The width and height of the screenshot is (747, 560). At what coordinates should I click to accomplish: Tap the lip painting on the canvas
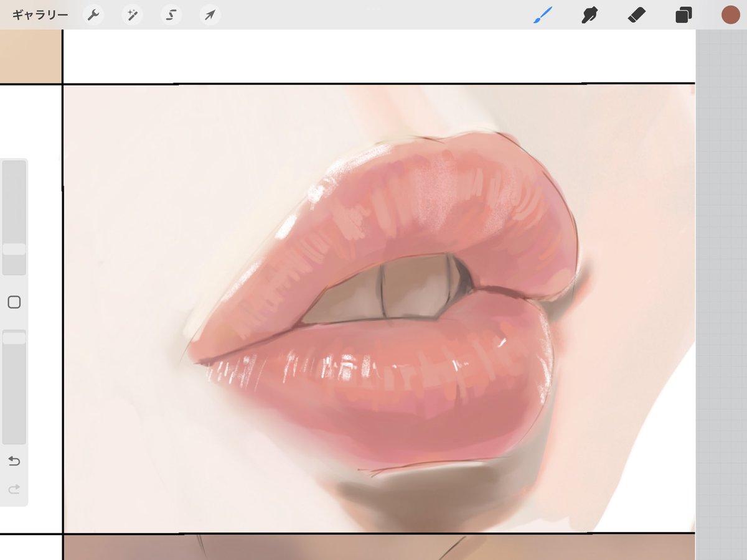(380, 308)
